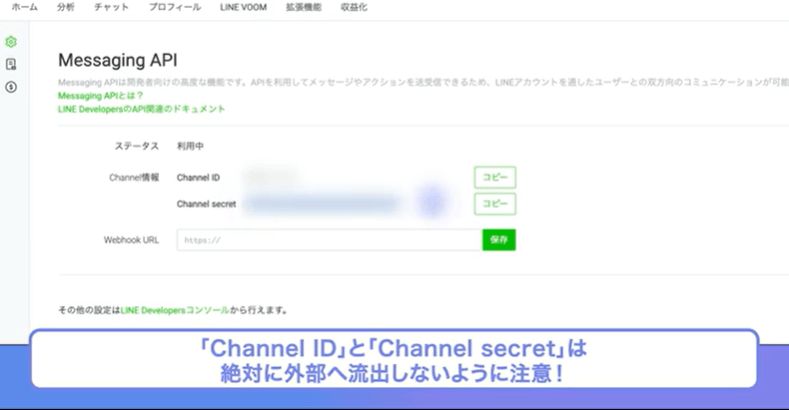Click the green 保存 button
789x410 pixels.
(x=499, y=240)
